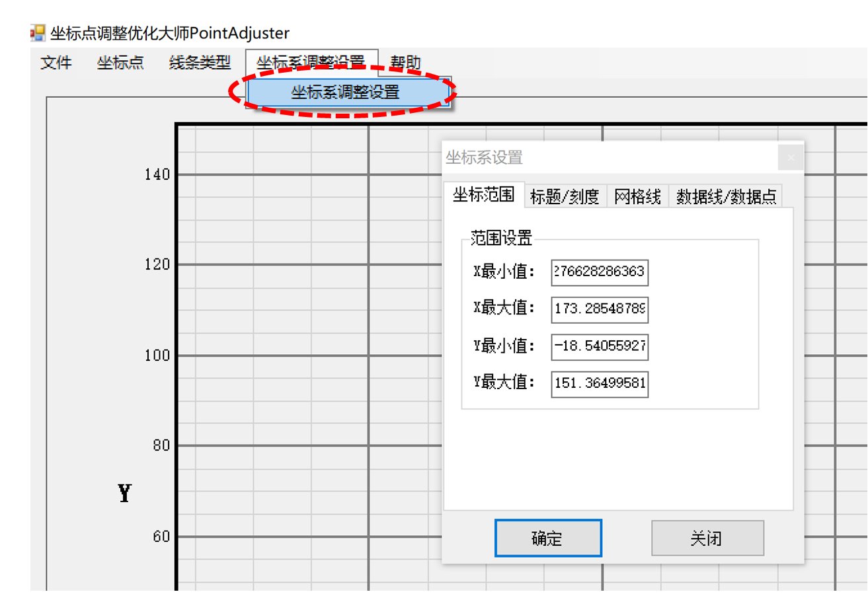Click the Y最小值 input field
868x596 pixels.
tap(600, 347)
